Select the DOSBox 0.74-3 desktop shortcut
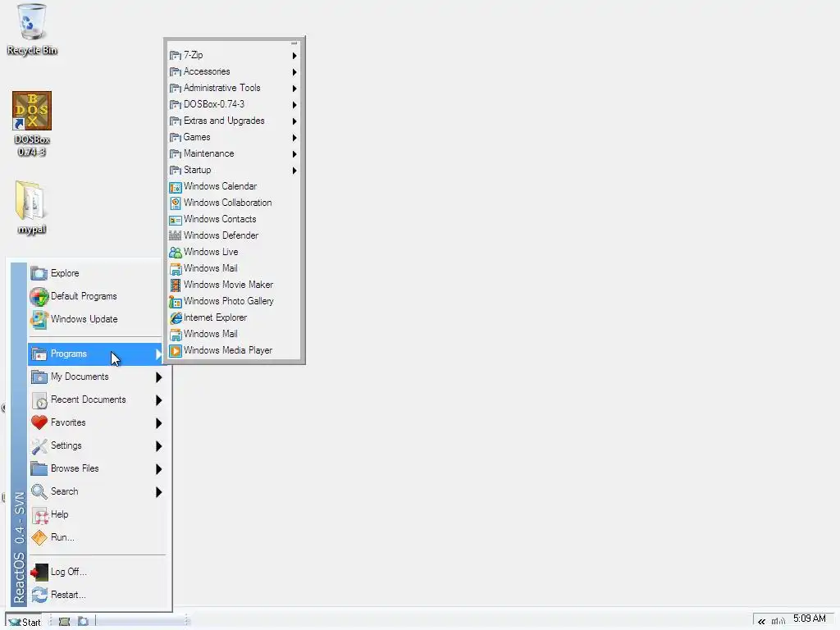This screenshot has width=840, height=630. 32,124
